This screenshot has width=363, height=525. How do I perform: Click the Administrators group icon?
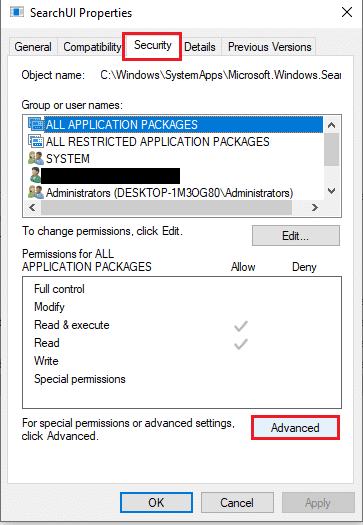pyautogui.click(x=36, y=193)
